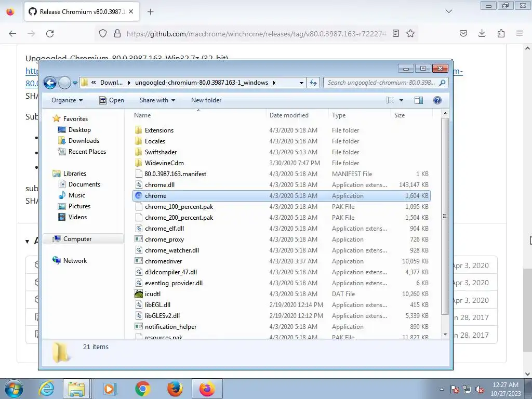Select Recent Places in navigation pane

(x=82, y=151)
